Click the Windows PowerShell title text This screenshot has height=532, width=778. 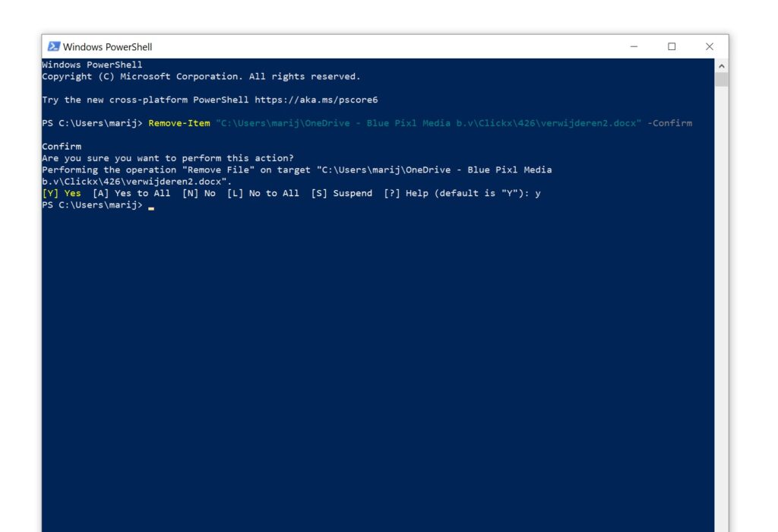pos(107,46)
